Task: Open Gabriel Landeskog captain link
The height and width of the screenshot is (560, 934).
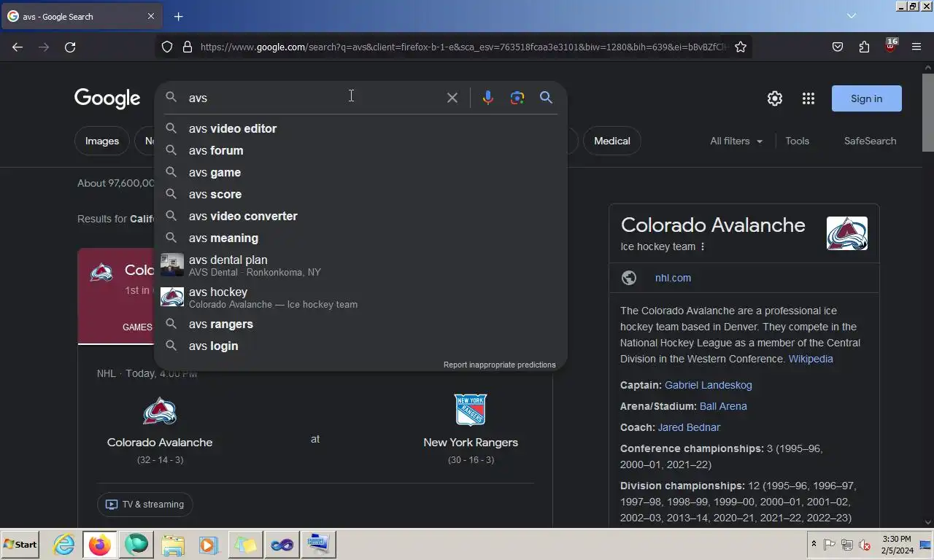Action: 708,385
